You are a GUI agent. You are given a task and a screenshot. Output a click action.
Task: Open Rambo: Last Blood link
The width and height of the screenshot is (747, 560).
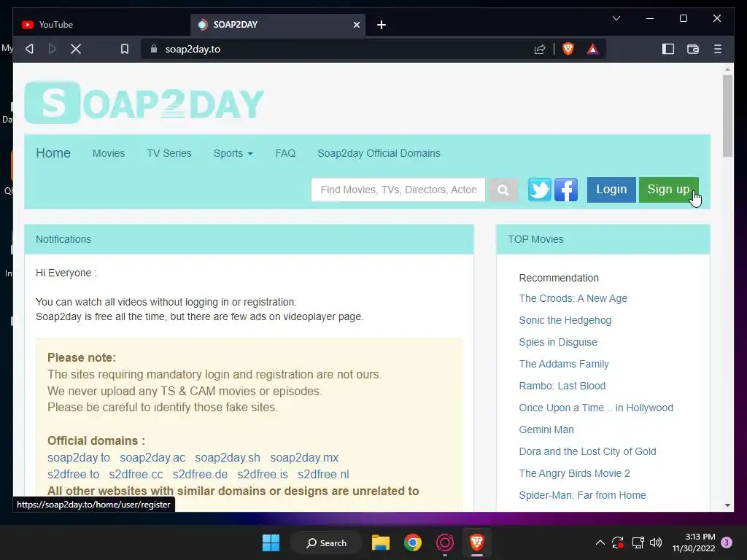coord(562,386)
